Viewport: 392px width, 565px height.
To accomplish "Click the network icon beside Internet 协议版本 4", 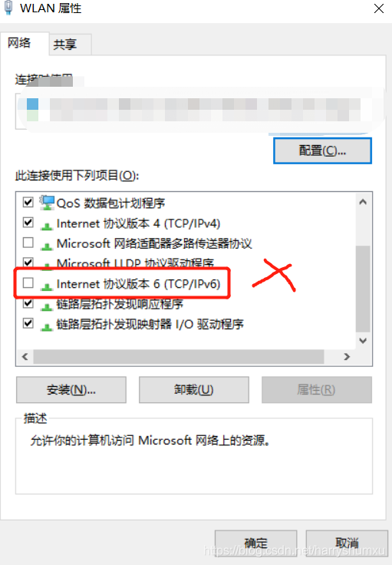I will 47,226.
